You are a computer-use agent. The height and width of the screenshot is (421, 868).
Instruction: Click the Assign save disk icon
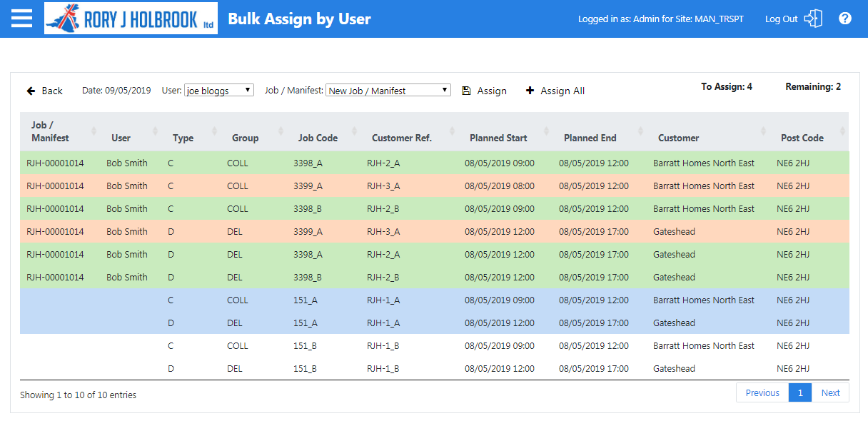click(466, 91)
